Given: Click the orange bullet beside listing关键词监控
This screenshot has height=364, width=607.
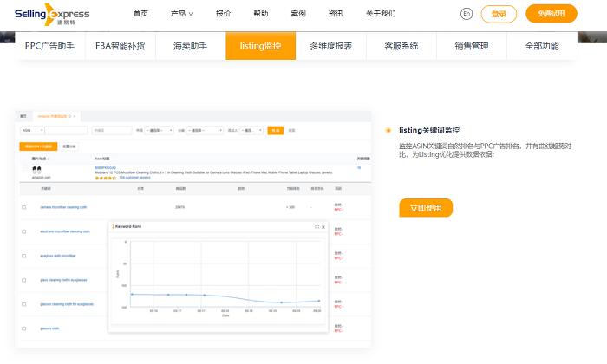Looking at the screenshot, I should [388, 130].
